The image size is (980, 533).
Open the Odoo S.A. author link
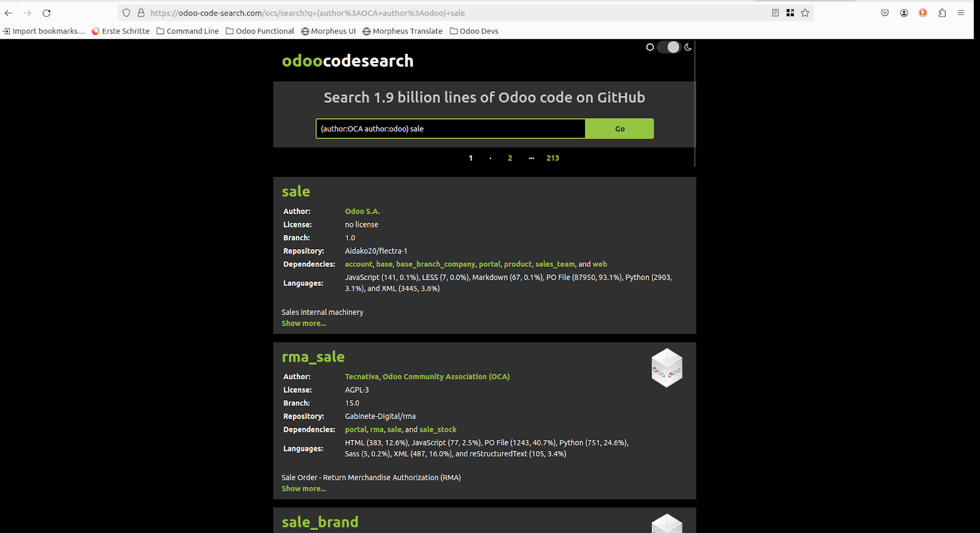point(362,211)
